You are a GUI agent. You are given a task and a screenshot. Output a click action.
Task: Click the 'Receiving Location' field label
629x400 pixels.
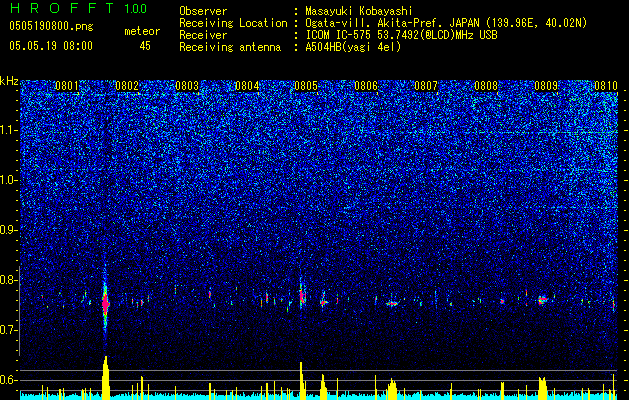pos(233,23)
